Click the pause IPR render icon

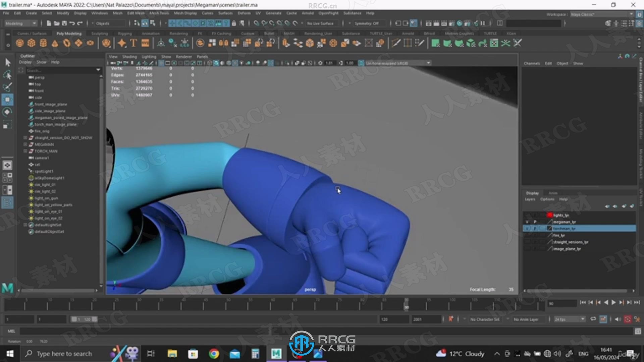483,23
